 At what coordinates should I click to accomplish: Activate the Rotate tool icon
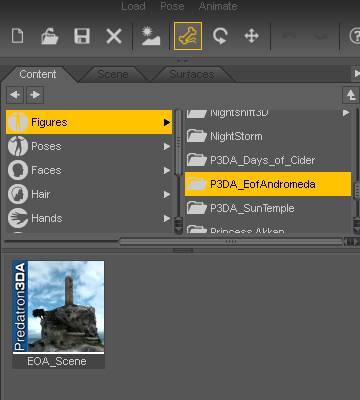[x=220, y=36]
